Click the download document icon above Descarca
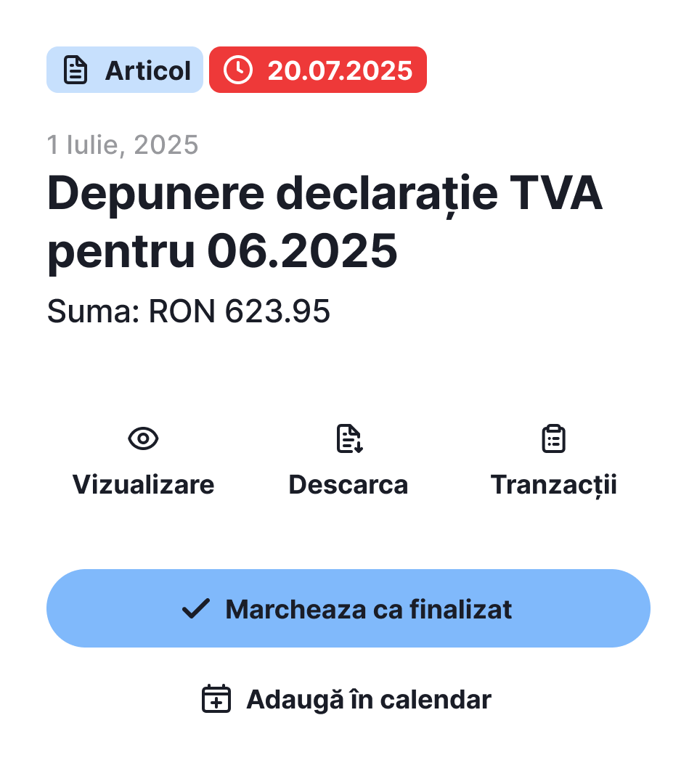 click(349, 439)
